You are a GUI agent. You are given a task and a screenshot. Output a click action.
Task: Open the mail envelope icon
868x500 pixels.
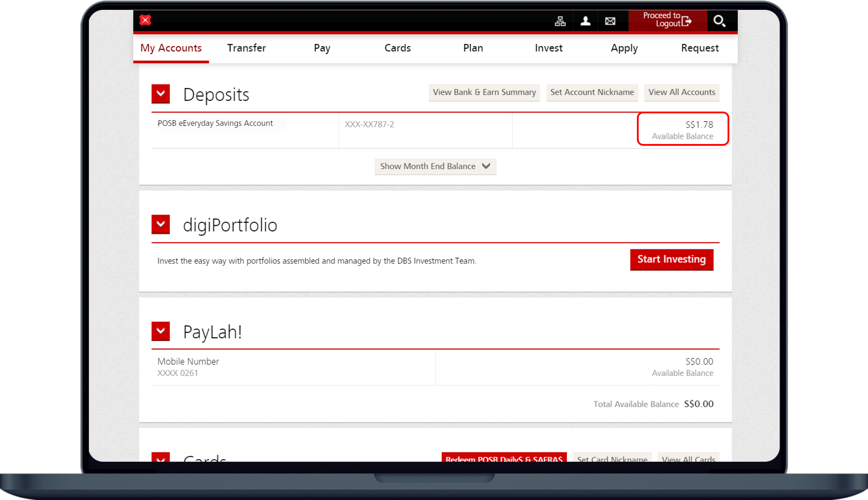click(x=610, y=21)
